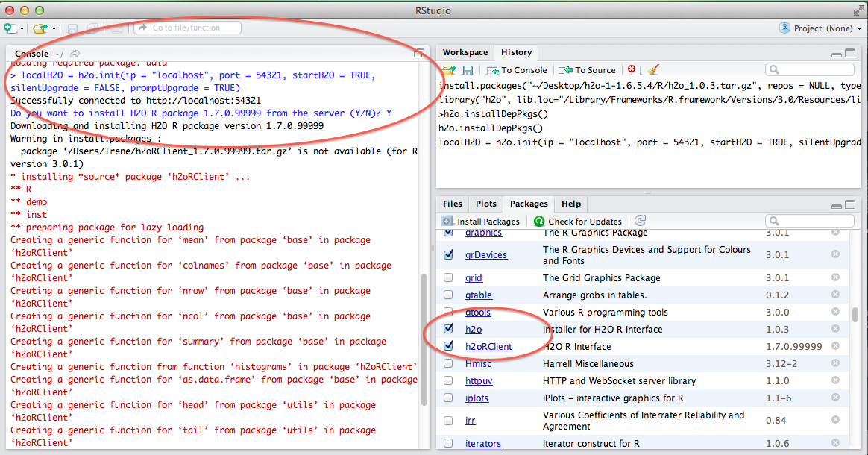Screen dimensions: 868x455
Task: Enable the Hmisc package checkbox
Action: tap(448, 364)
